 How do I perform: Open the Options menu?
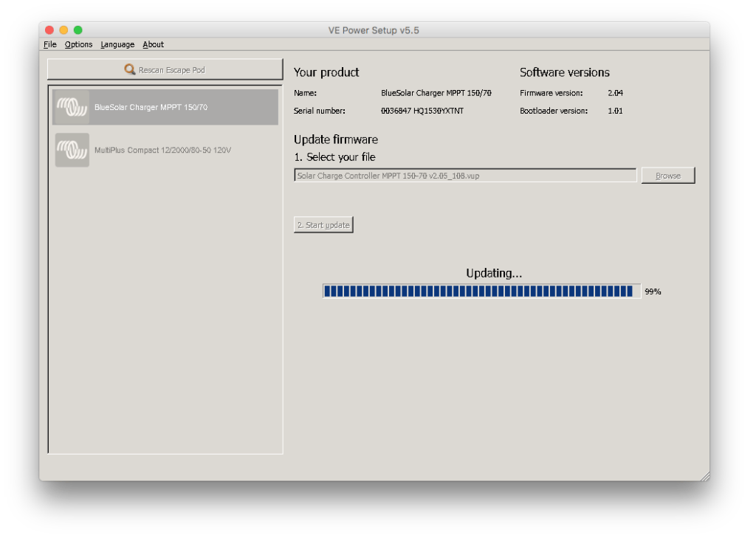(x=78, y=44)
